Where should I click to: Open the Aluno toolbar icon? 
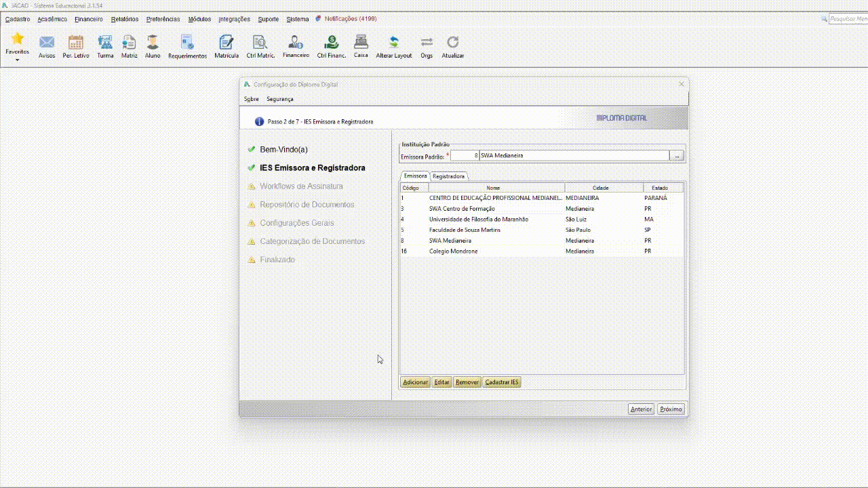(153, 43)
